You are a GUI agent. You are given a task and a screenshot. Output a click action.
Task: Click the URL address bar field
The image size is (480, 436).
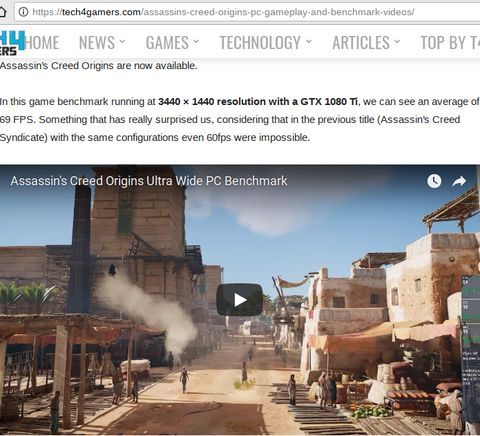tap(247, 12)
